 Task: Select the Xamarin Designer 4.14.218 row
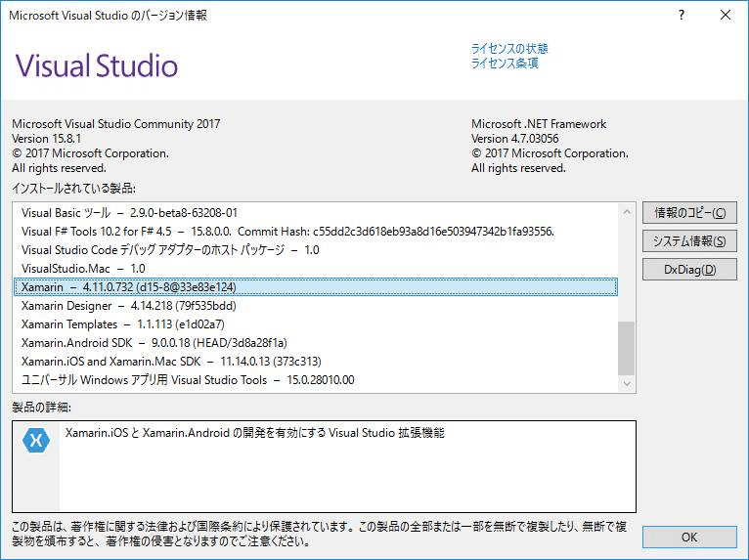pyautogui.click(x=315, y=306)
